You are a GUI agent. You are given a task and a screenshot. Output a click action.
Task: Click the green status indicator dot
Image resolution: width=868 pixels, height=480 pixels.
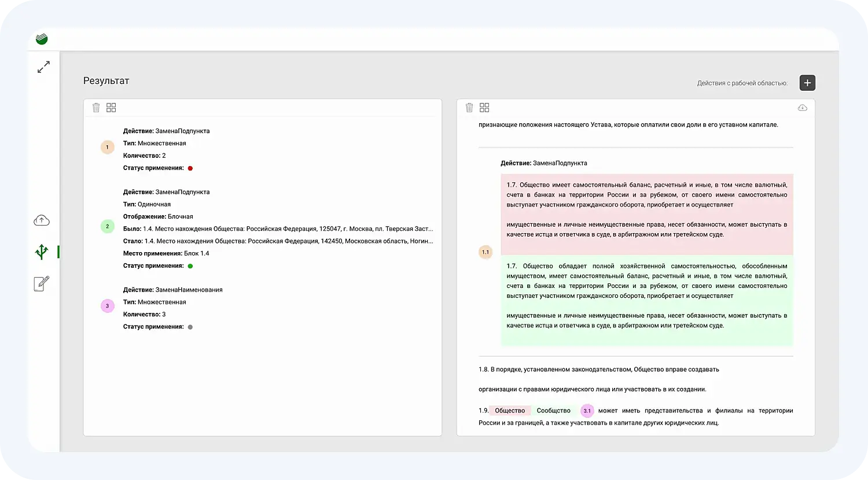[190, 266]
